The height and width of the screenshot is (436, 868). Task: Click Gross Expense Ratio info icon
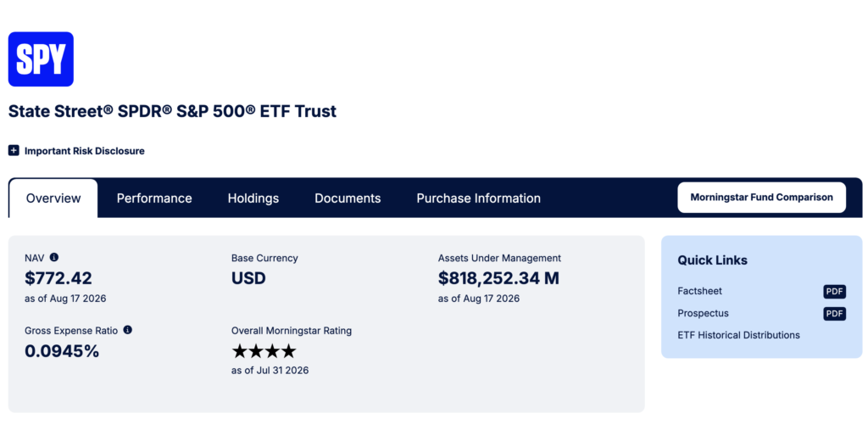128,330
